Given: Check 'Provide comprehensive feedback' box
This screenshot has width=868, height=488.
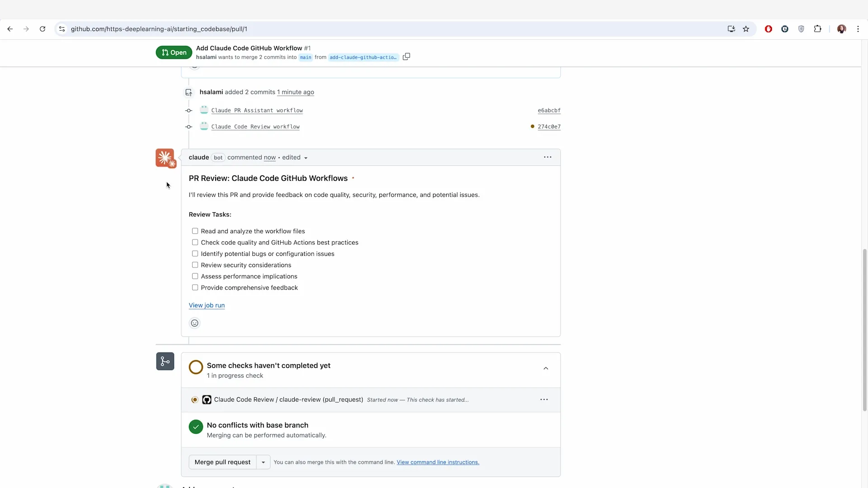Looking at the screenshot, I should click(195, 287).
